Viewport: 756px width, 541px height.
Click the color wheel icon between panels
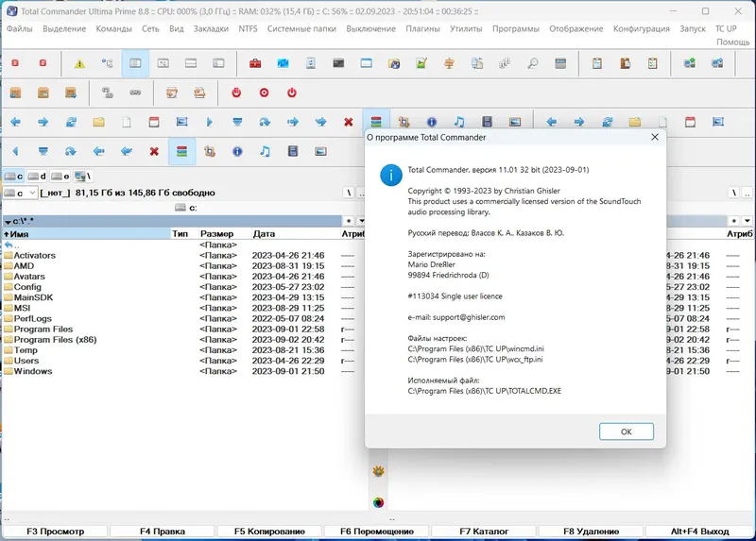pos(379,503)
